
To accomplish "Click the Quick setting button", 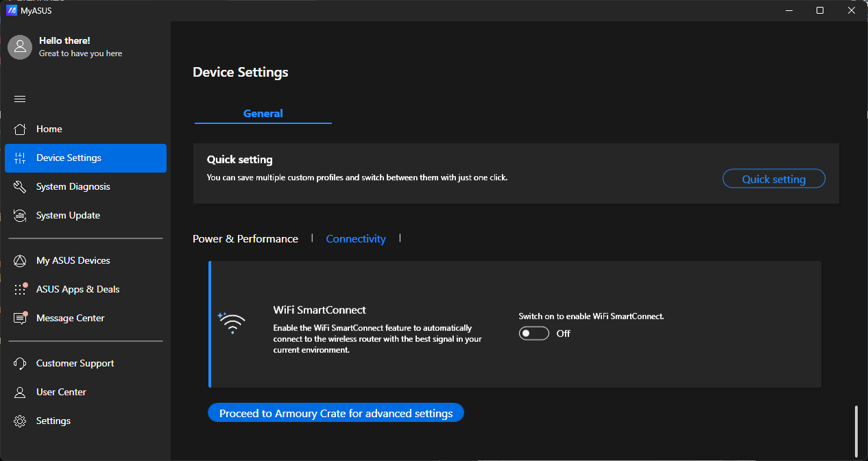I will pyautogui.click(x=774, y=179).
